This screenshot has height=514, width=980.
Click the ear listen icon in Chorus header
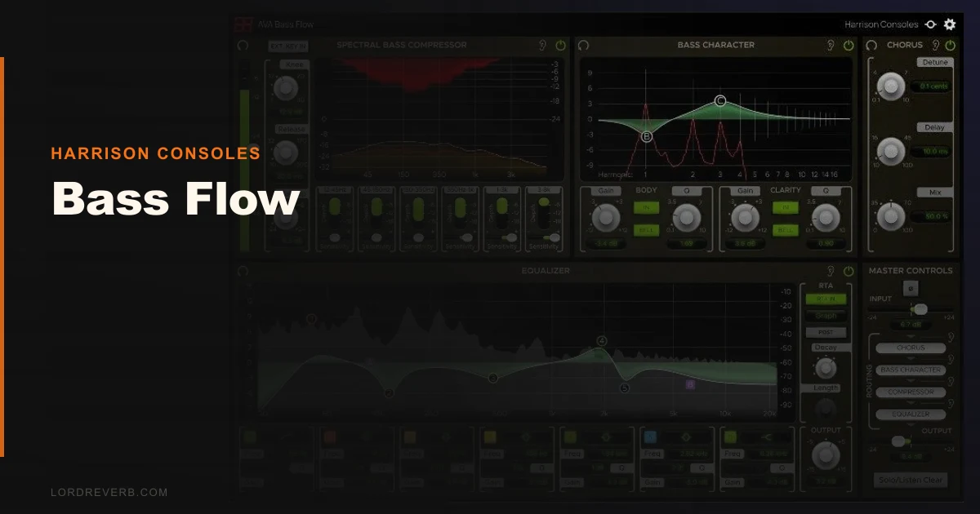[934, 46]
